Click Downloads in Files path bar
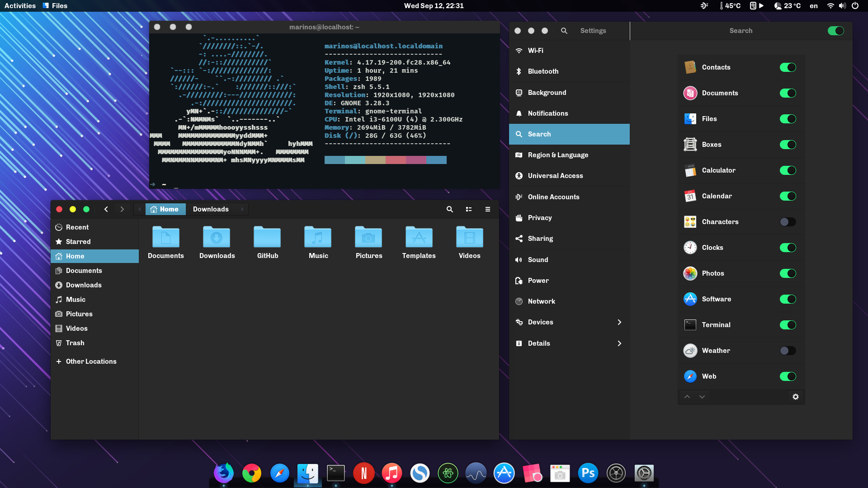Viewport: 868px width, 488px height. [211, 209]
